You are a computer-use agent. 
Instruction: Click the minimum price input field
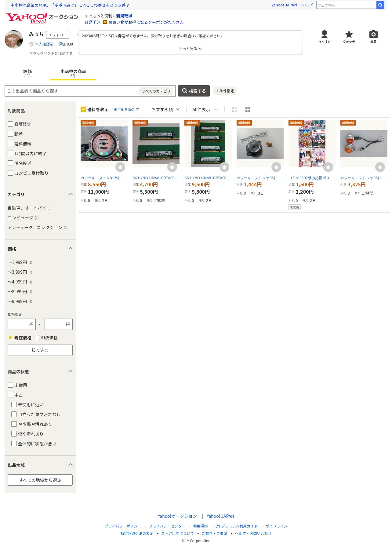coord(22,324)
